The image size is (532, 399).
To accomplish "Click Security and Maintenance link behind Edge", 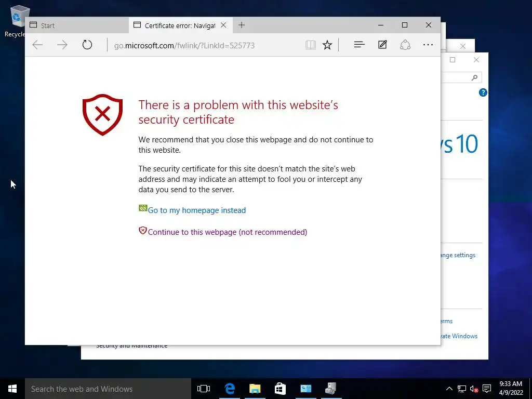I will pos(131,347).
